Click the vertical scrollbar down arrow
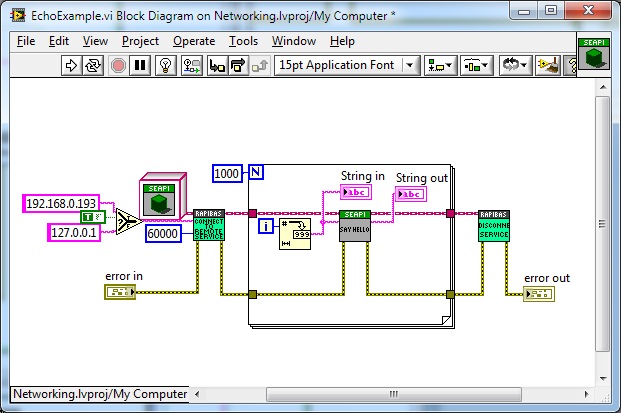Viewport: 621px width, 413px height. pyautogui.click(x=603, y=378)
